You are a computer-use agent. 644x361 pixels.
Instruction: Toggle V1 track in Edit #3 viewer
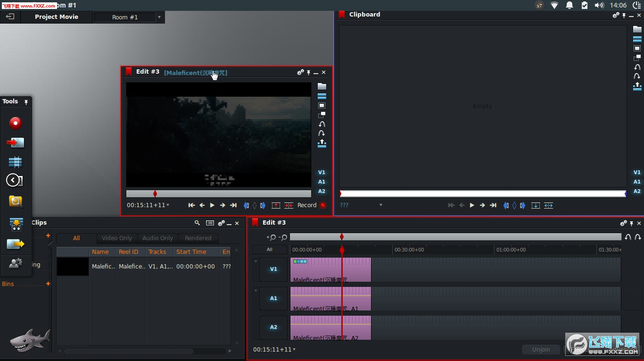point(322,172)
